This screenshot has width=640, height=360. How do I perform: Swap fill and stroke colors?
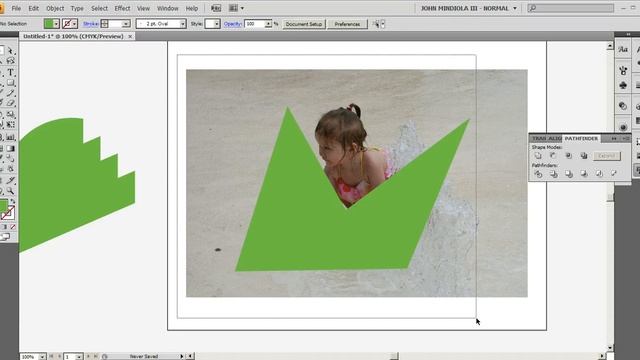click(x=13, y=201)
